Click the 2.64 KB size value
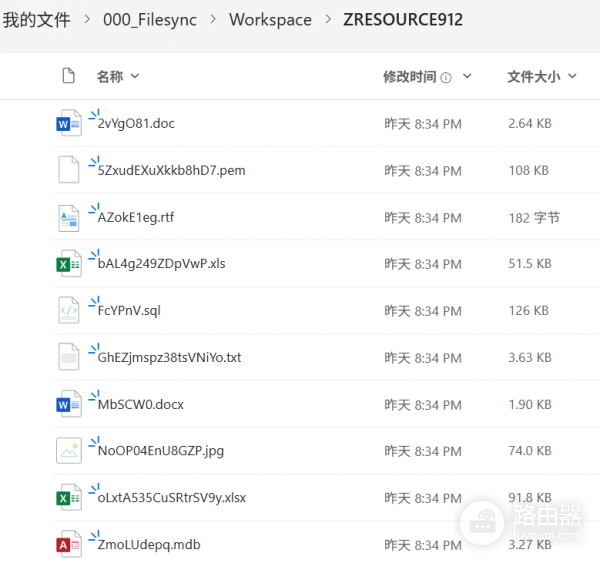This screenshot has height=563, width=600. [x=530, y=124]
